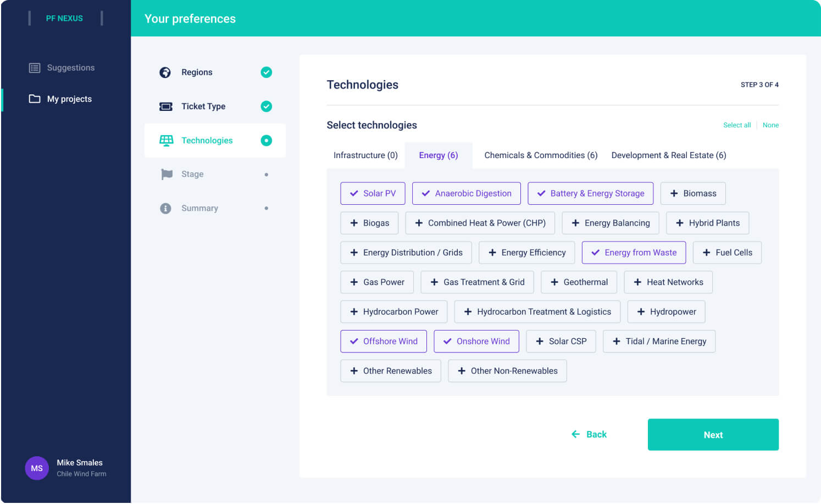The image size is (821, 504).
Task: Add Energy Balancing technology
Action: tap(611, 223)
